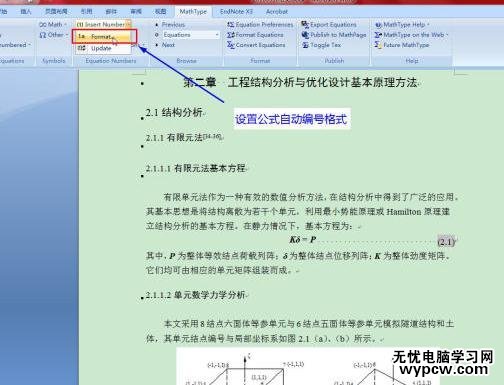This screenshot has width=504, height=385.
Task: Click the paragraph starting 本文采用8结点
Action: pyautogui.click(x=300, y=331)
